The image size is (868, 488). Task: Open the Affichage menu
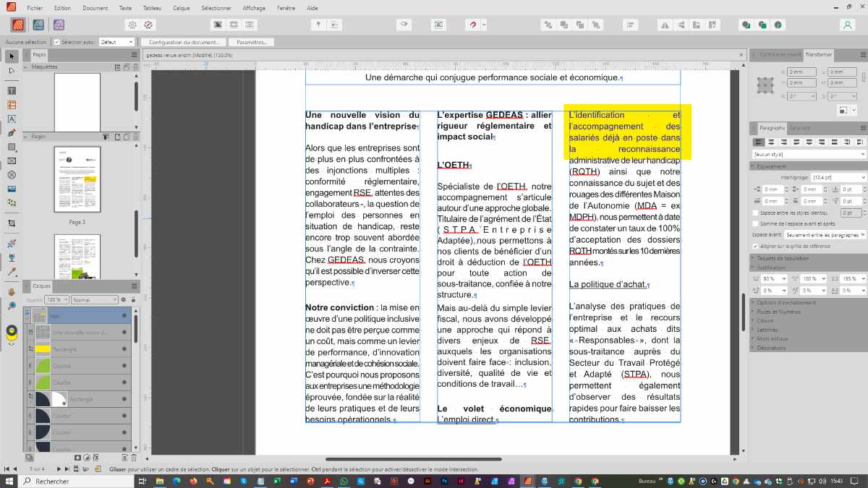254,7
